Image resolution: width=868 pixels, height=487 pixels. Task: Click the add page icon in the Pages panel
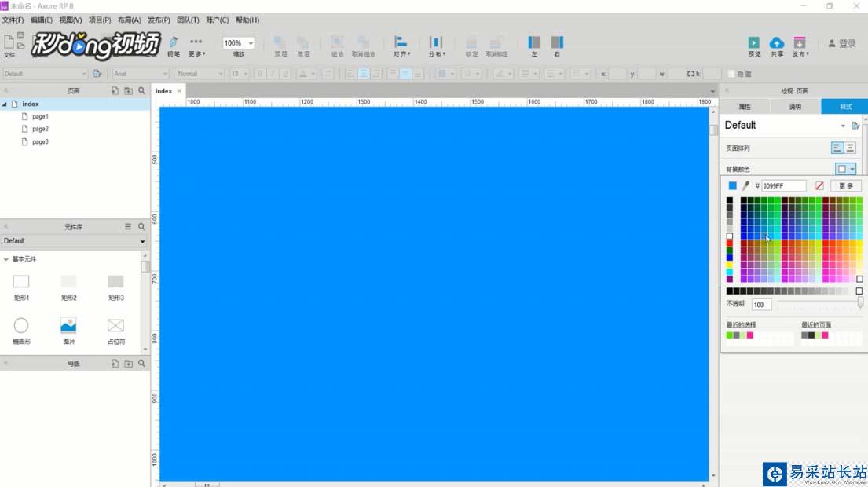click(x=115, y=91)
